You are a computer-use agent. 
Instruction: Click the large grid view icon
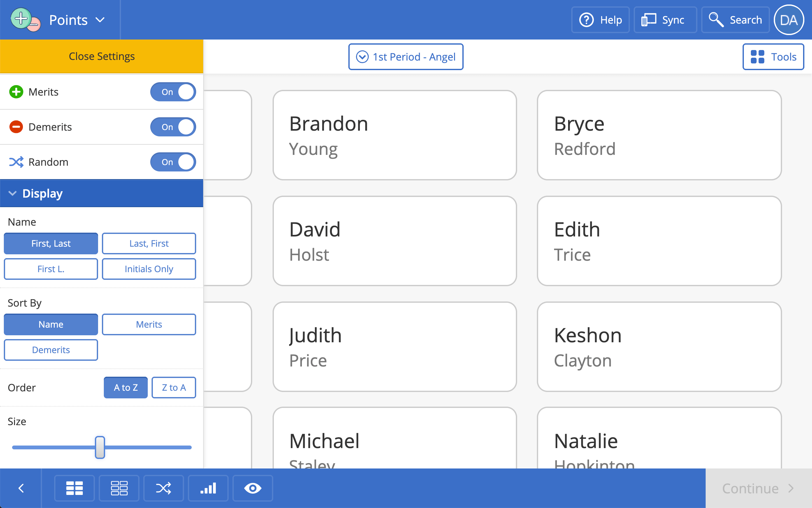tap(74, 488)
